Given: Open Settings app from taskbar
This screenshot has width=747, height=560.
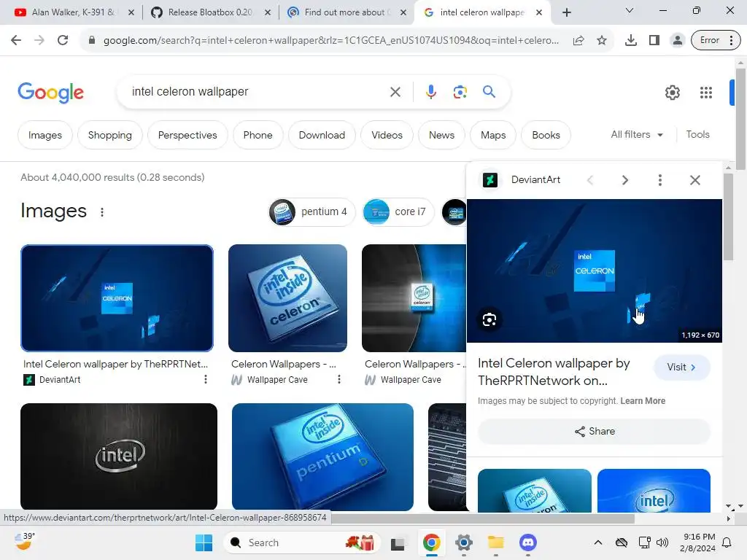Looking at the screenshot, I should 463,542.
